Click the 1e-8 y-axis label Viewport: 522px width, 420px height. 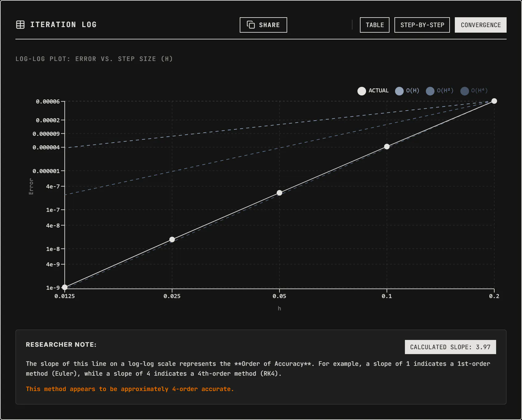click(x=53, y=249)
